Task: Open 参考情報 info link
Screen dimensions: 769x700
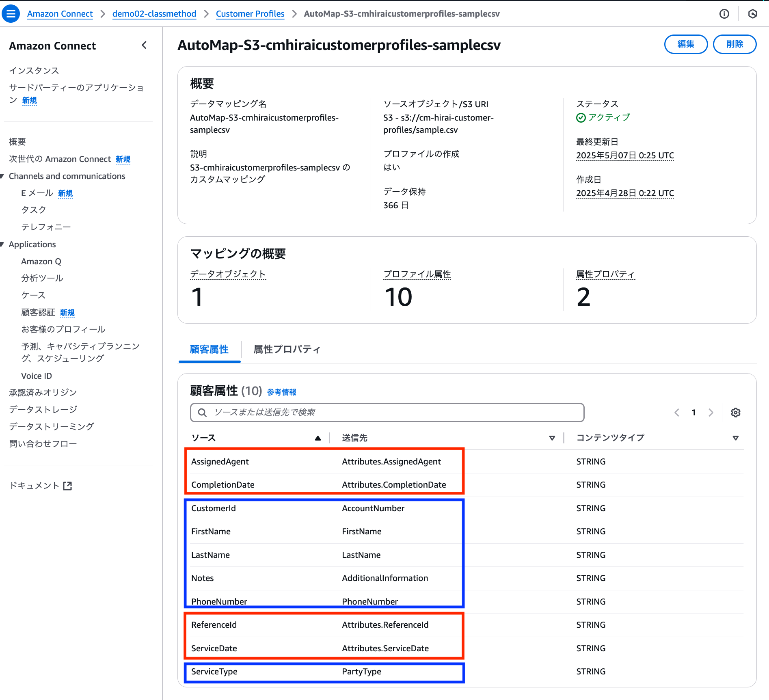Action: [282, 392]
